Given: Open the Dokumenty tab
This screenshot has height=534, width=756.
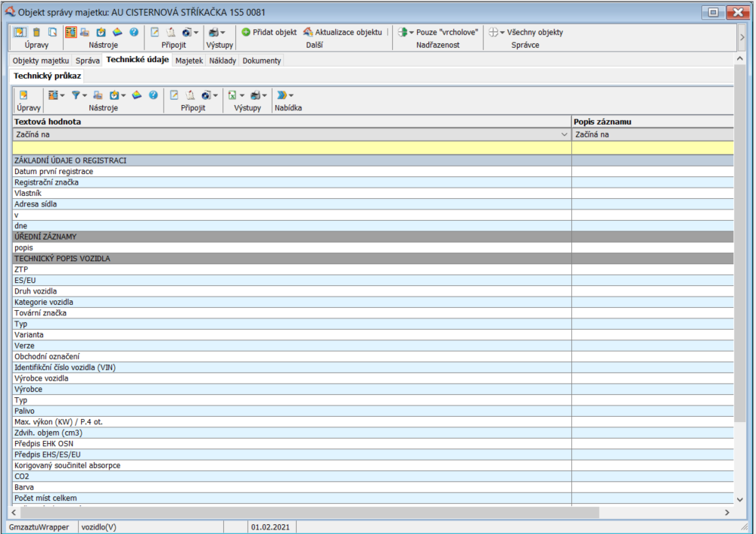Looking at the screenshot, I should [261, 61].
